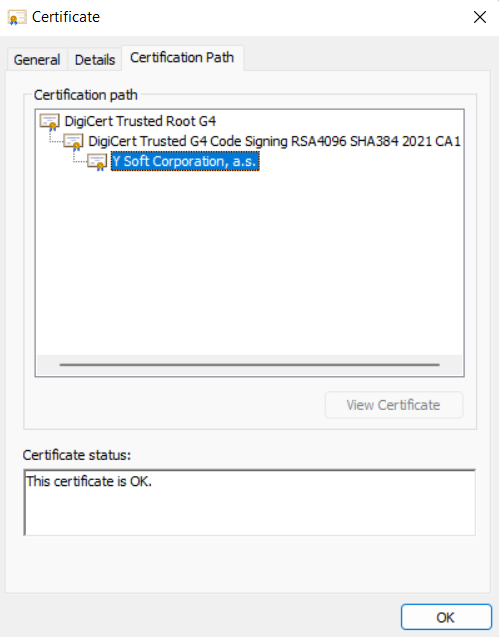Click the DigiCert Trusted Root G4 certificate icon
The image size is (499, 637).
coord(50,121)
